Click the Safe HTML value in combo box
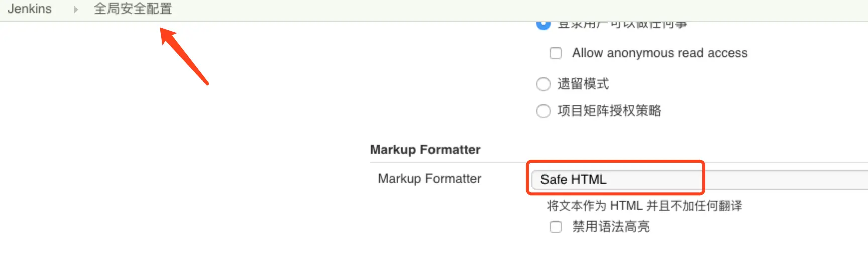Image resolution: width=868 pixels, height=261 pixels. click(573, 179)
